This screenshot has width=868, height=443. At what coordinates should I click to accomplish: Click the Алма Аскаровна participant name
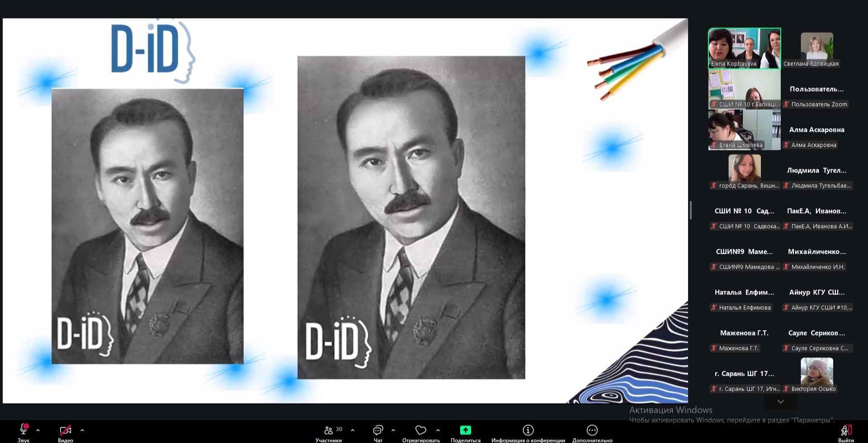(x=816, y=130)
